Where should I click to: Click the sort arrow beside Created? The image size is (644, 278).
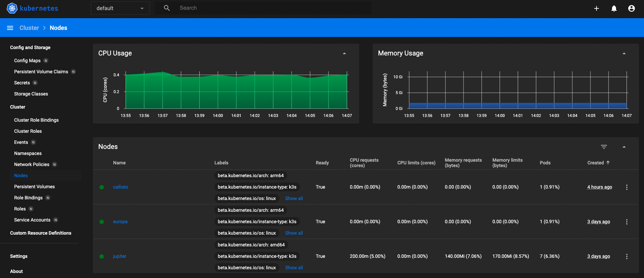point(608,163)
